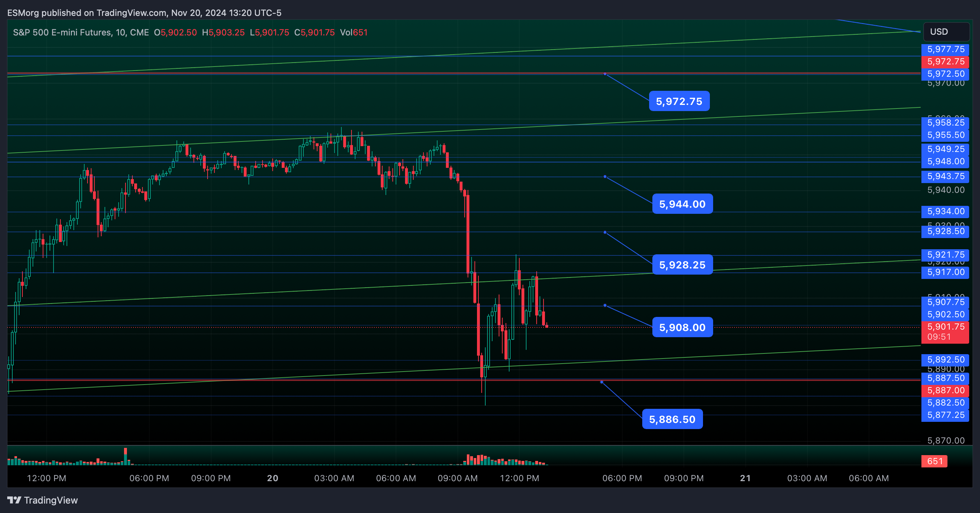The width and height of the screenshot is (980, 513).
Task: Click the 5,949.25 price axis tag
Action: point(945,149)
